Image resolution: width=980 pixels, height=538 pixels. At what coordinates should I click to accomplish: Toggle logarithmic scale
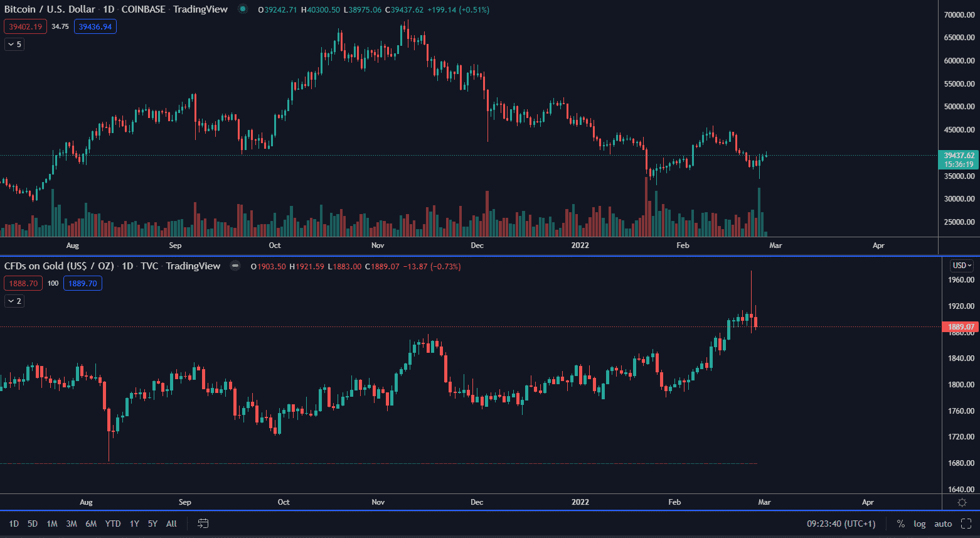(919, 524)
